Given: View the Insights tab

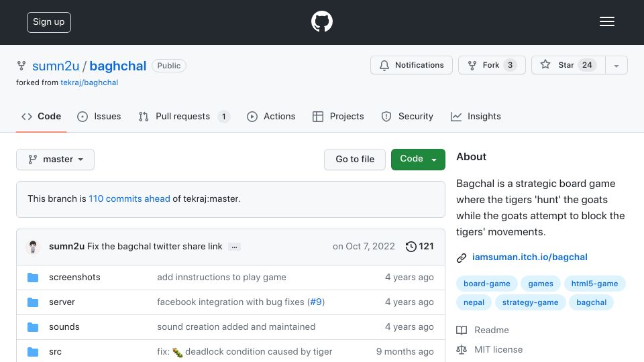Looking at the screenshot, I should pos(476,117).
